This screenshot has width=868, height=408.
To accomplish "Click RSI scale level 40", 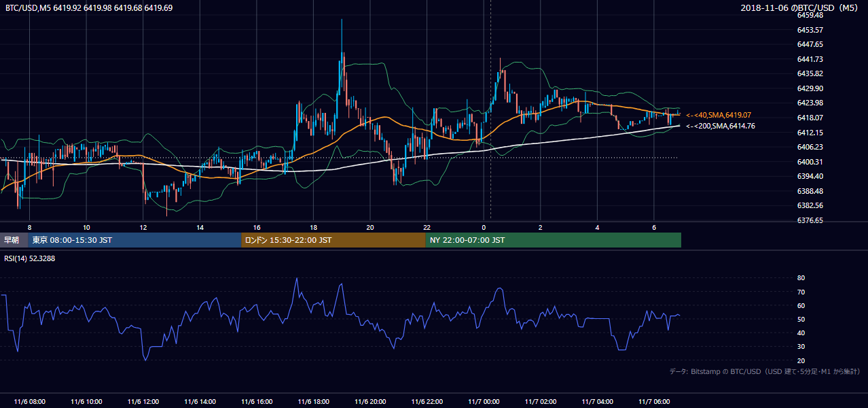I will click(x=801, y=333).
